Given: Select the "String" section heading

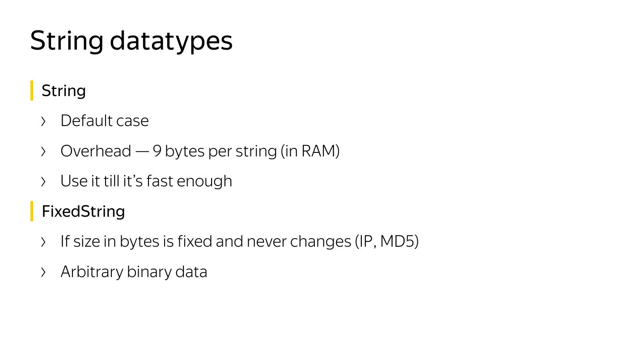Looking at the screenshot, I should [64, 91].
